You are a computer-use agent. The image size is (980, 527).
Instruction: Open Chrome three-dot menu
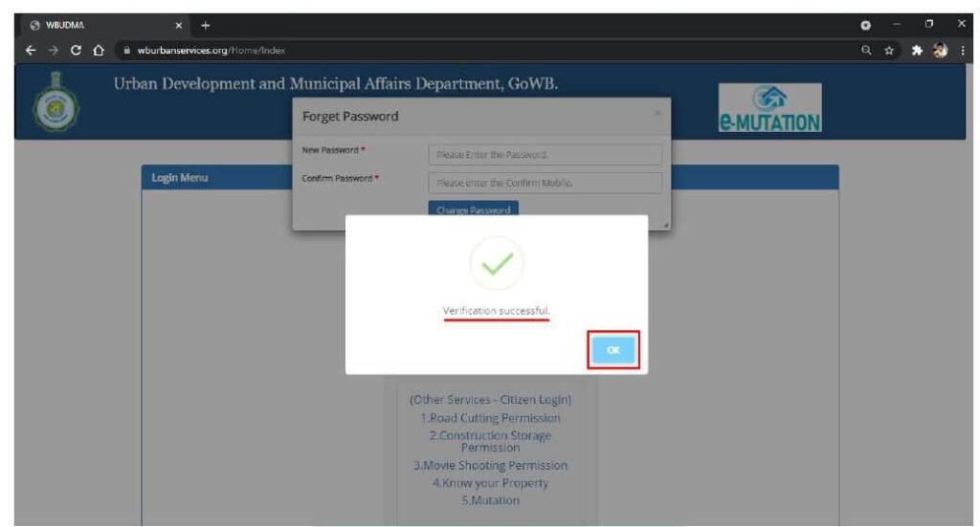(963, 51)
